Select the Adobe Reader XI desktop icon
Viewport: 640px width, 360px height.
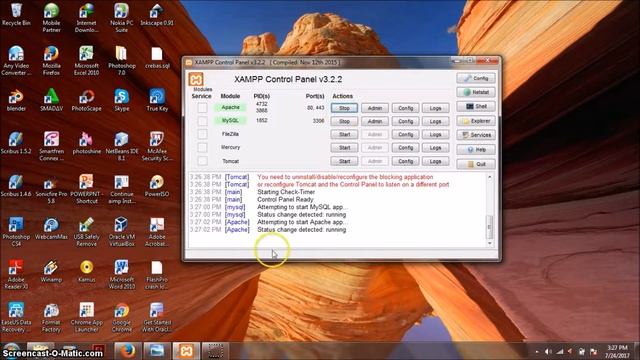pyautogui.click(x=16, y=275)
